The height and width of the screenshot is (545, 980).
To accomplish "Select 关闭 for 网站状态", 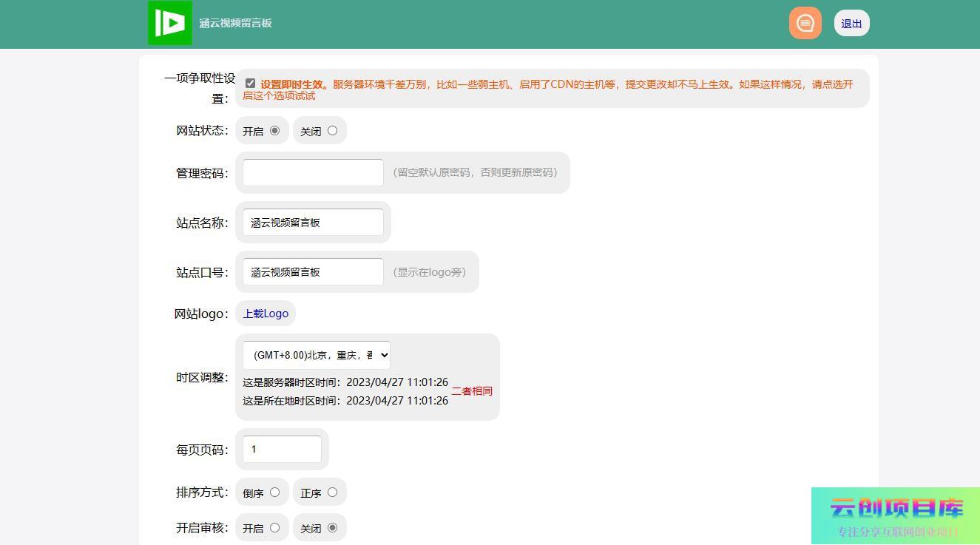I will [x=332, y=131].
